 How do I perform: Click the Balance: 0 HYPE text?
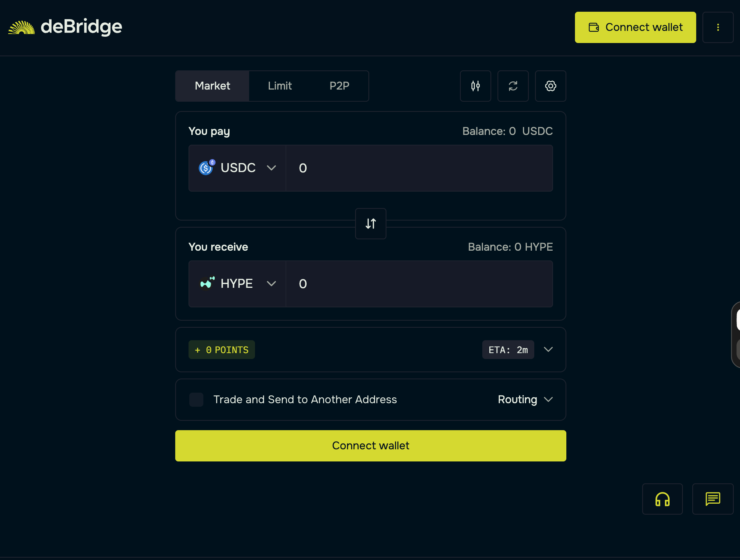point(510,247)
